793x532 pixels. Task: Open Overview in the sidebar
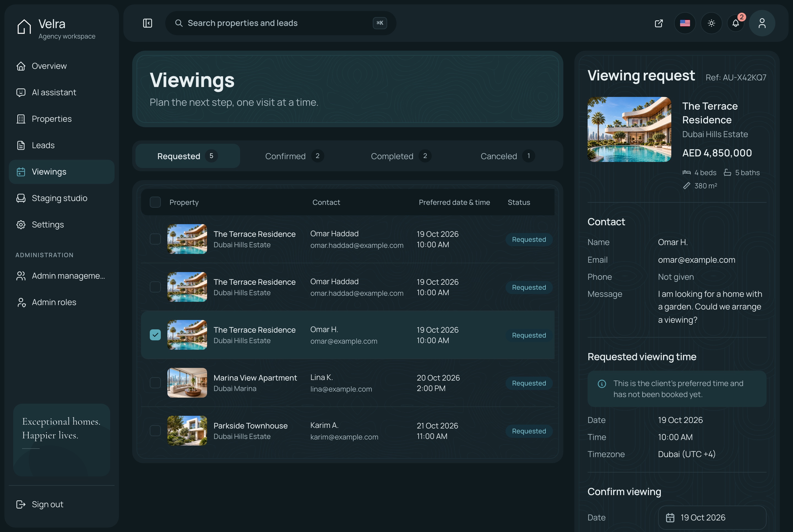click(61, 66)
